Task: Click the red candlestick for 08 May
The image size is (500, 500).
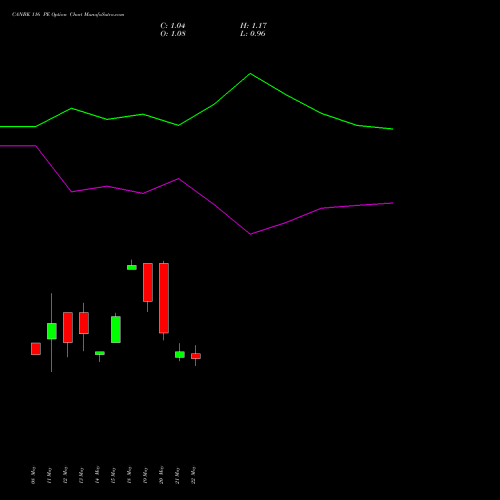Action: [x=36, y=349]
